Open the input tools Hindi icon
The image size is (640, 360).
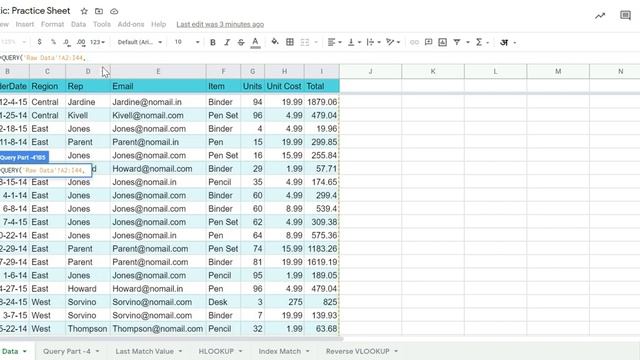[504, 42]
